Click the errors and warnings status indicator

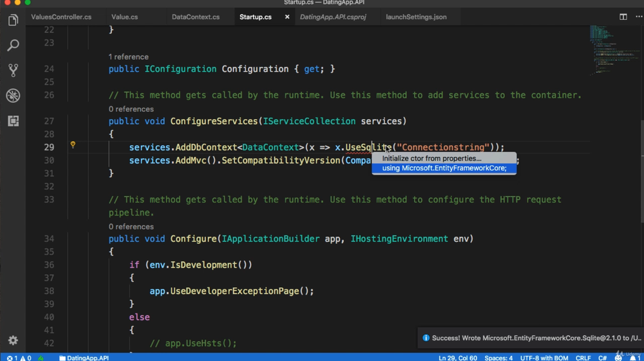point(19,358)
